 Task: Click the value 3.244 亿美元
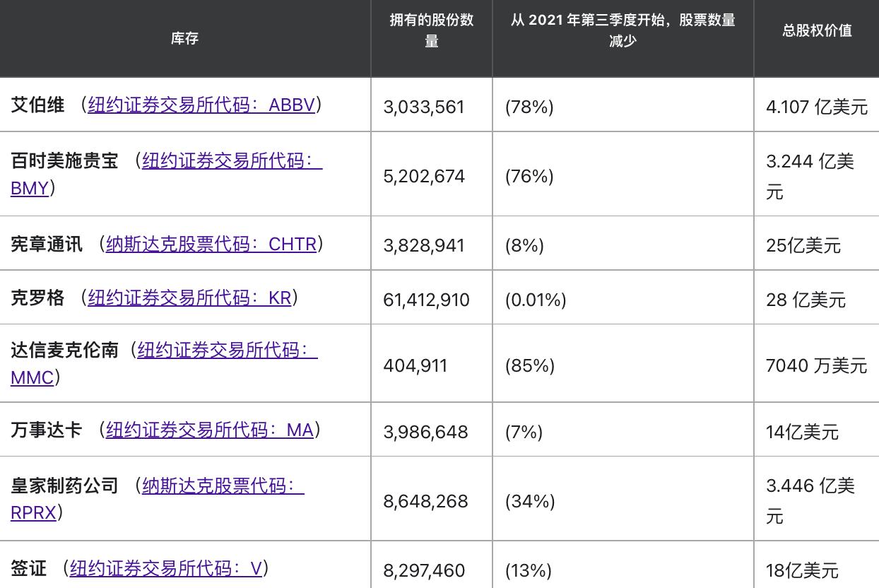pos(810,176)
